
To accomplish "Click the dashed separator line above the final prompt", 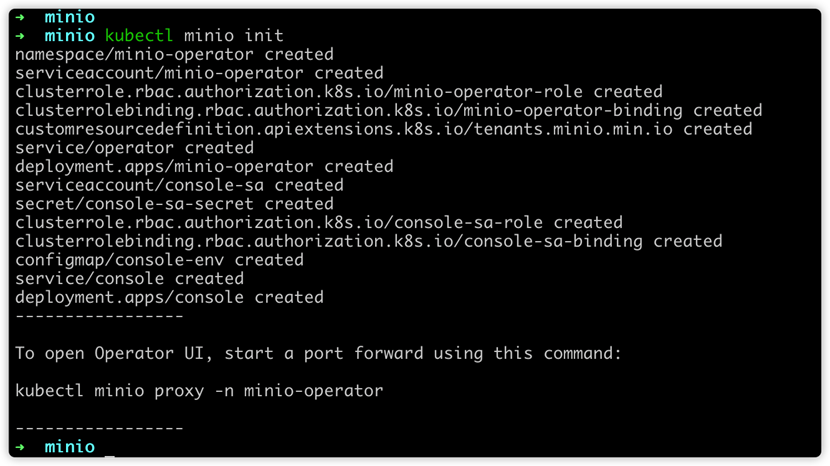I will click(100, 428).
